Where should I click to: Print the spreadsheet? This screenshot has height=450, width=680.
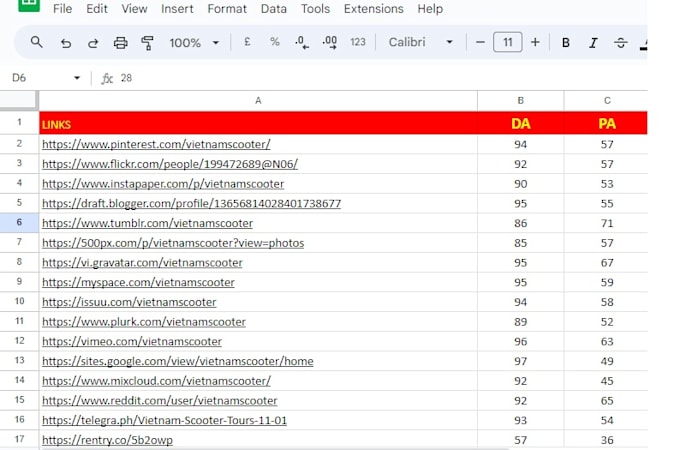pyautogui.click(x=121, y=42)
